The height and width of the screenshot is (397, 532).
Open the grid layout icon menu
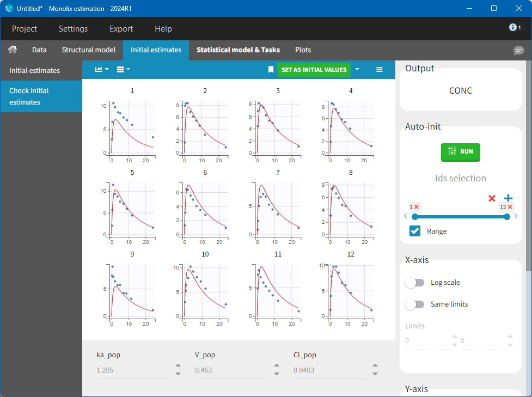[124, 70]
